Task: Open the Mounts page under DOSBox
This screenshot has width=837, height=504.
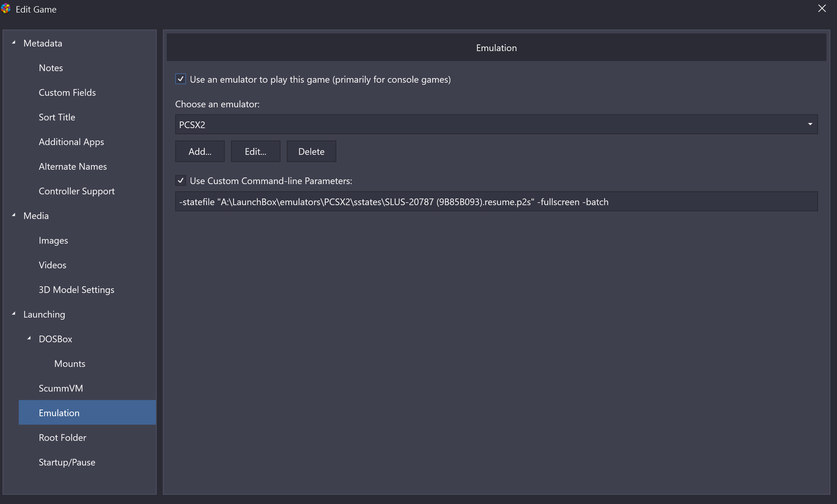Action: [x=70, y=364]
